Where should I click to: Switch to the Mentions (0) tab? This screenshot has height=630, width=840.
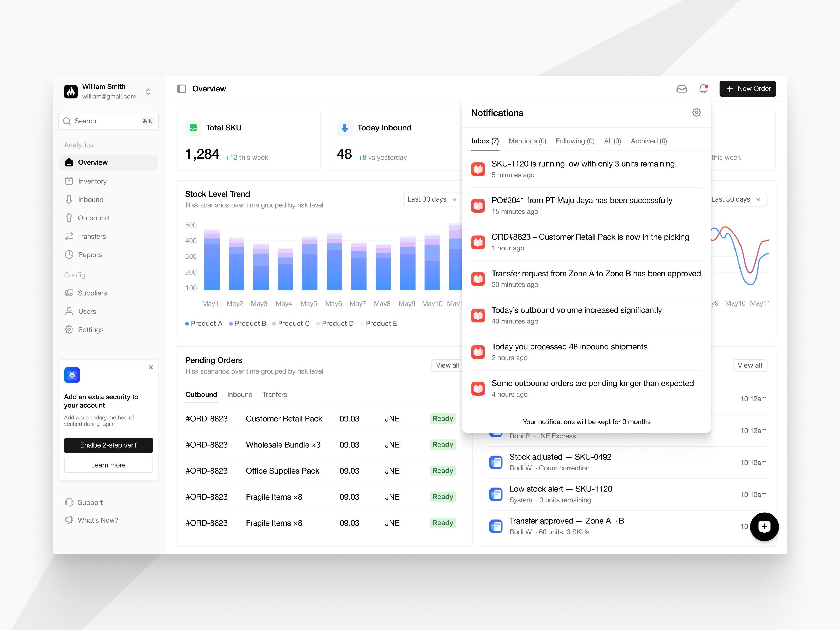[527, 141]
